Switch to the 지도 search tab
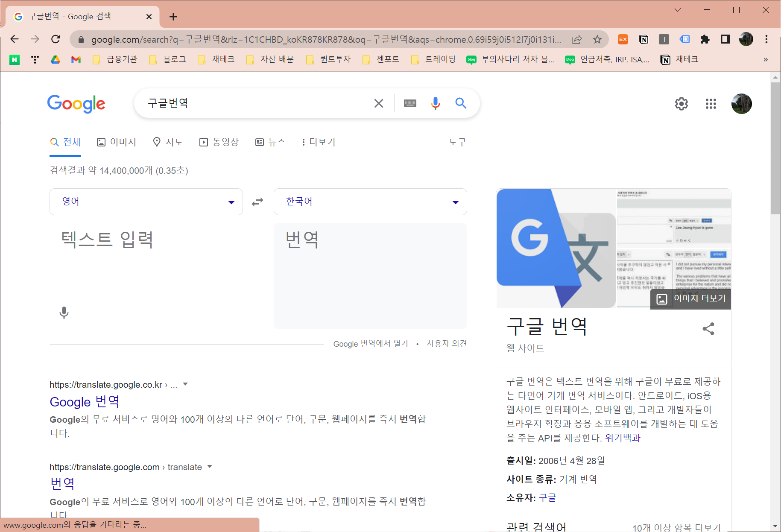Image resolution: width=781 pixels, height=532 pixels. tap(168, 142)
